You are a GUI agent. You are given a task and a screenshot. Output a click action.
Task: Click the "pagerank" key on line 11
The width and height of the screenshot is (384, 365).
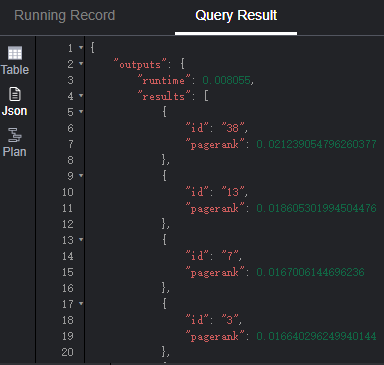coord(215,208)
